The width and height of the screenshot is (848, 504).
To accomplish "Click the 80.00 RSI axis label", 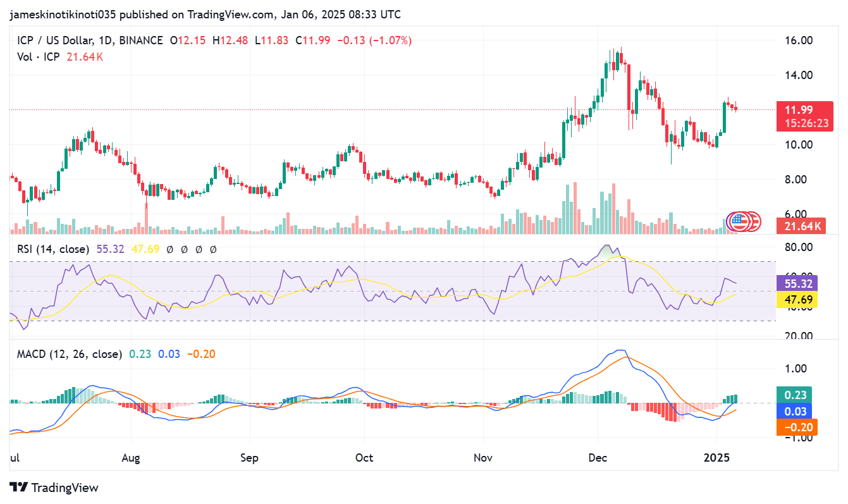I will point(798,247).
